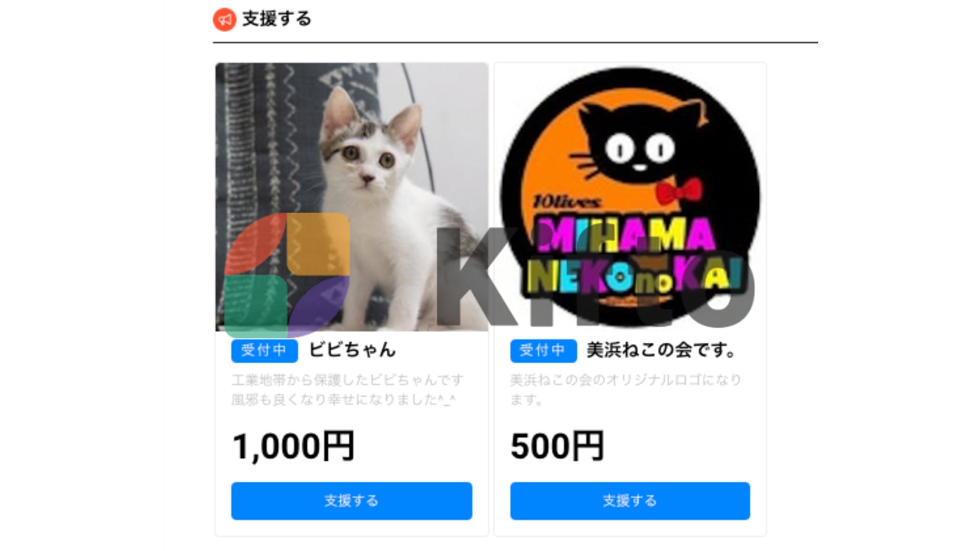Viewport: 980px width, 551px height.
Task: Support 美浜ねこの会 with the 500円 支援する button
Action: 630,501
